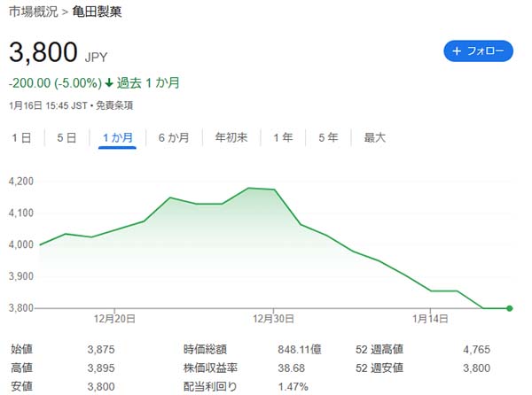Image resolution: width=532 pixels, height=395 pixels.
Task: Click the 3,900 y-axis label
Action: tap(21, 276)
